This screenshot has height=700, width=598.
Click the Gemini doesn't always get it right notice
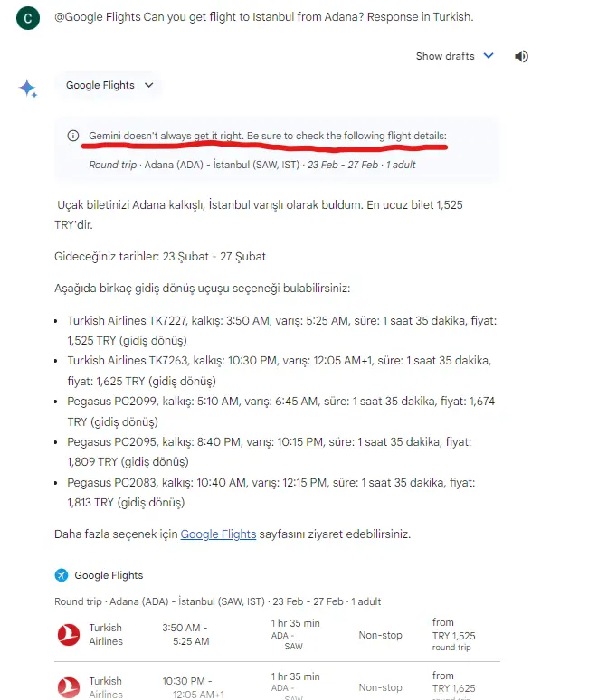tap(268, 136)
